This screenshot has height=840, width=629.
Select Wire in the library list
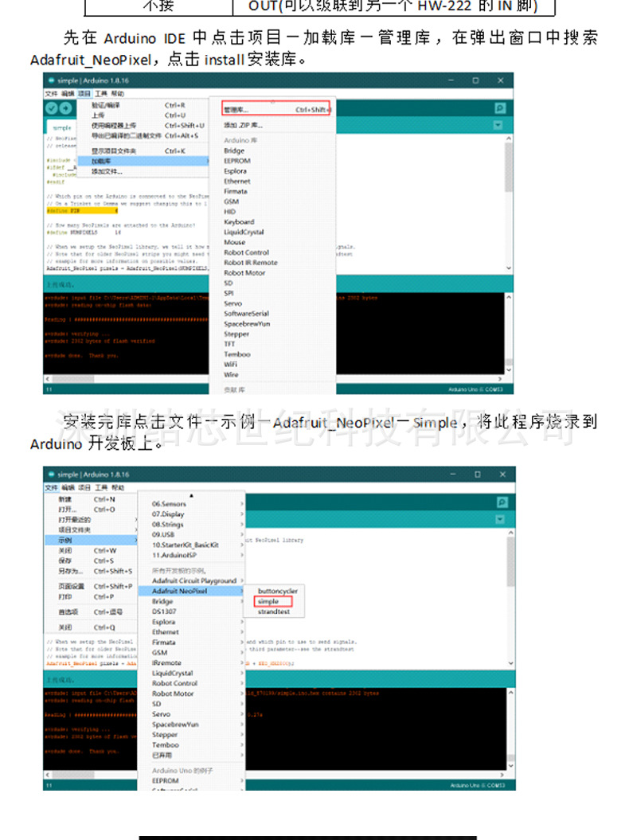[231, 374]
